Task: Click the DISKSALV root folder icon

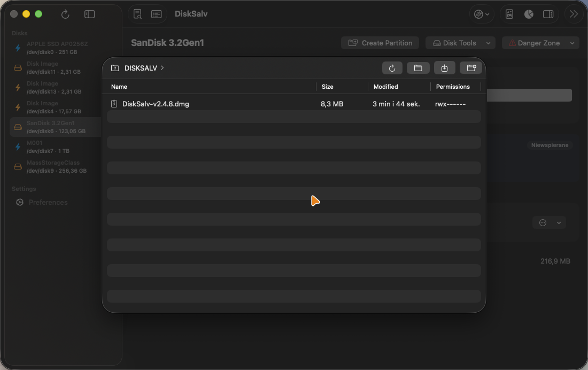Action: (x=115, y=68)
